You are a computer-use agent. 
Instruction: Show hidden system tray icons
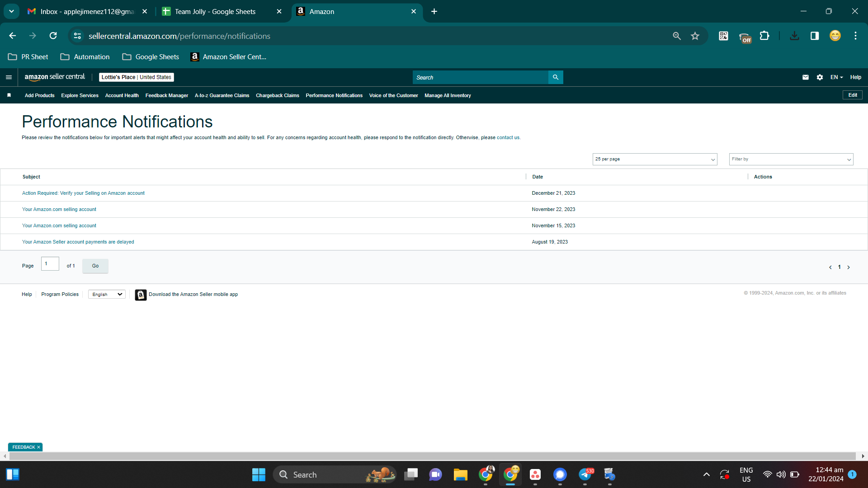707,474
